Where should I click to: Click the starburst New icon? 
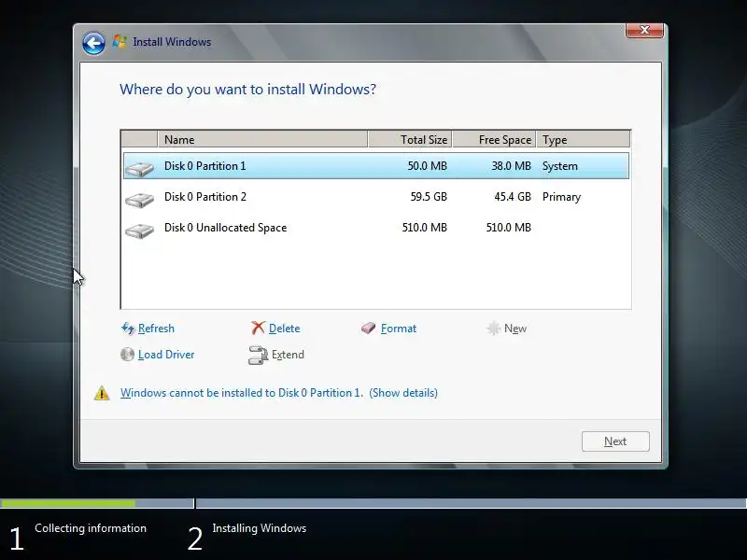coord(494,329)
